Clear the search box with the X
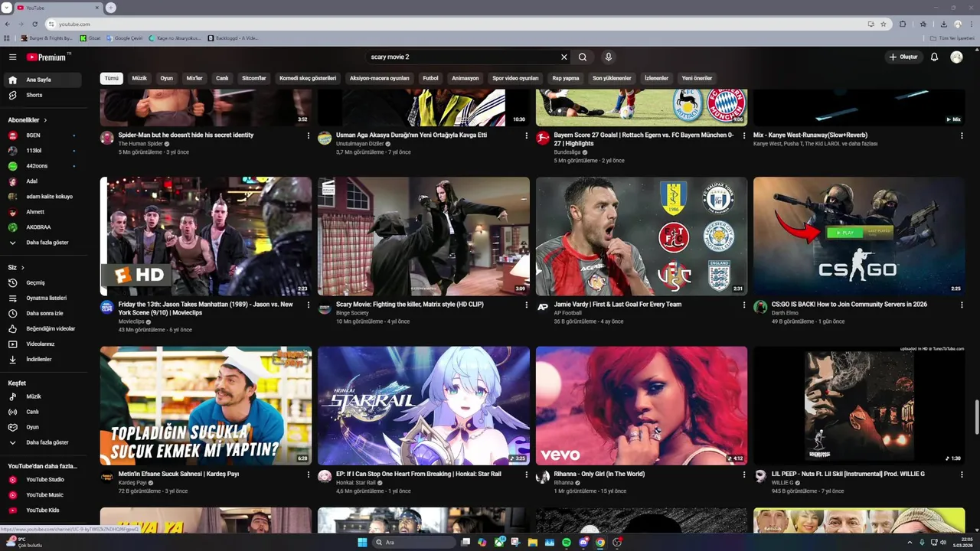Viewport: 980px width, 551px height. click(x=564, y=57)
